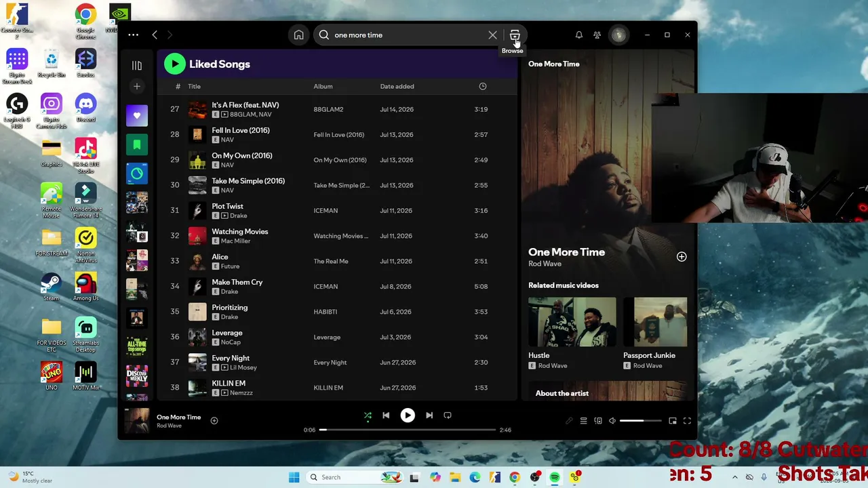Open the user profile avatar menu

(618, 35)
